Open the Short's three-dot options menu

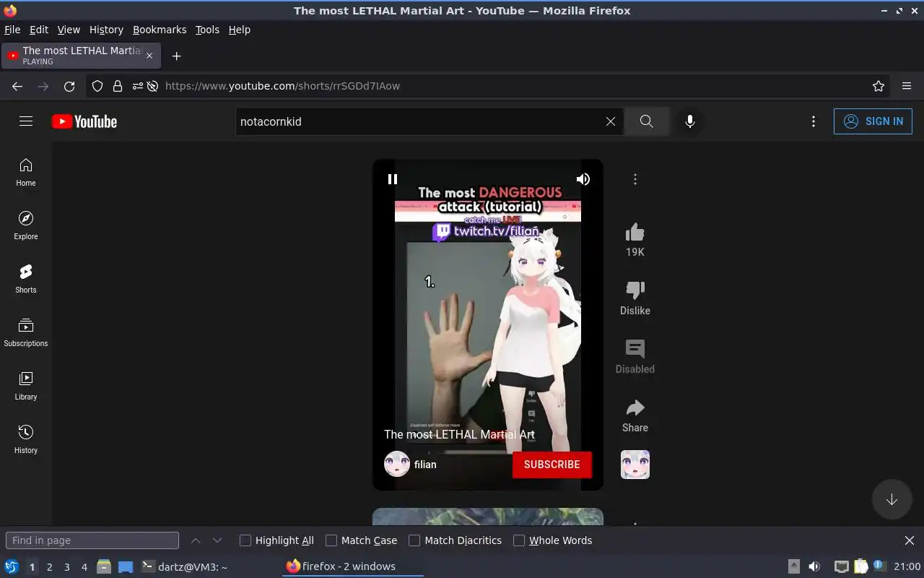(x=635, y=179)
